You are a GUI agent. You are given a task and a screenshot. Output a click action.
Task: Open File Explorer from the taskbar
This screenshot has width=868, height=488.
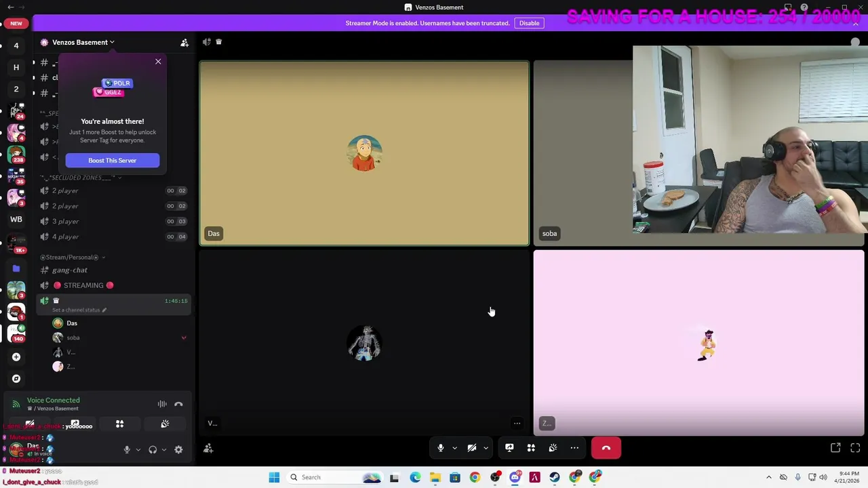click(435, 477)
